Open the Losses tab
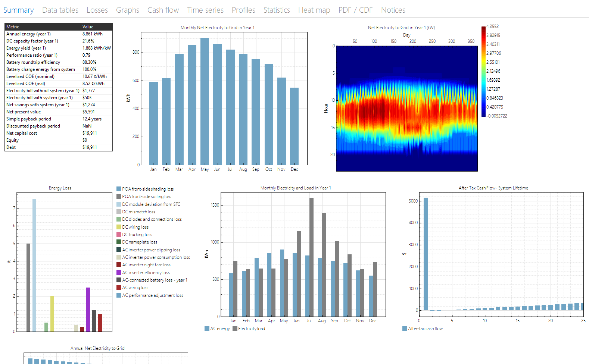 pyautogui.click(x=97, y=10)
